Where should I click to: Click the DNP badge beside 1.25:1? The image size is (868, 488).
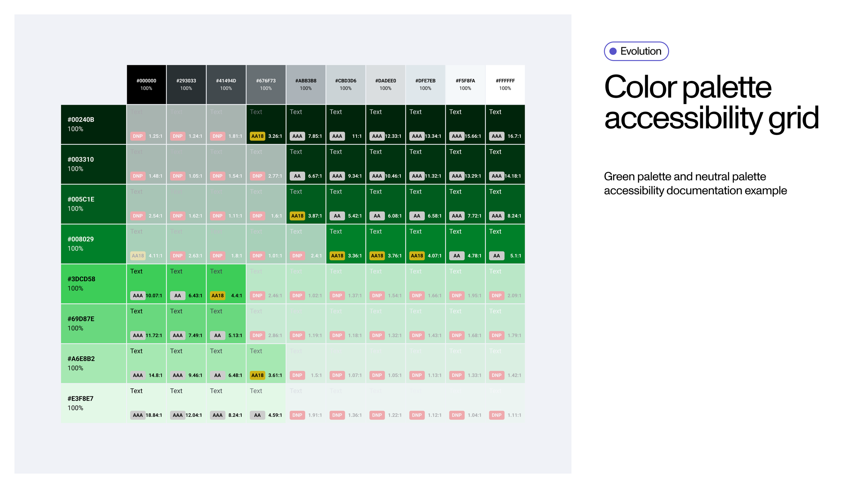click(x=138, y=136)
